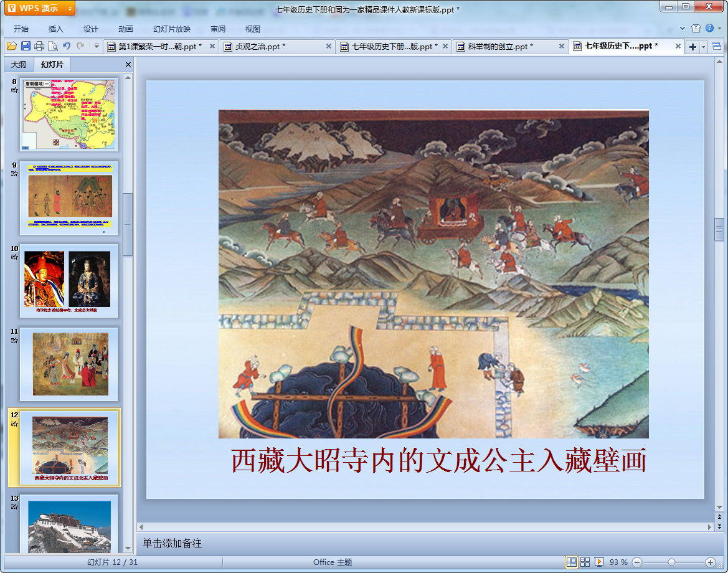Close the slide thumbnail pane
728x573 pixels.
(x=128, y=65)
